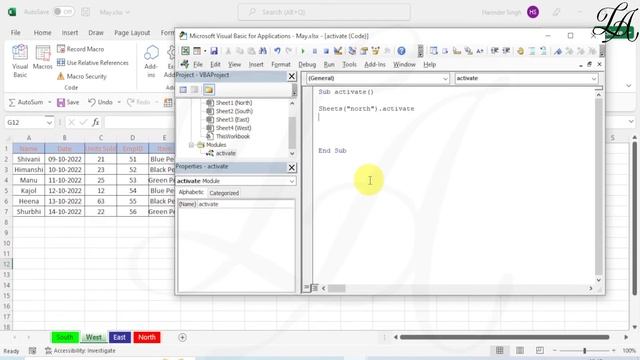Click Accessibility Investigate status bar icon

pos(48,350)
